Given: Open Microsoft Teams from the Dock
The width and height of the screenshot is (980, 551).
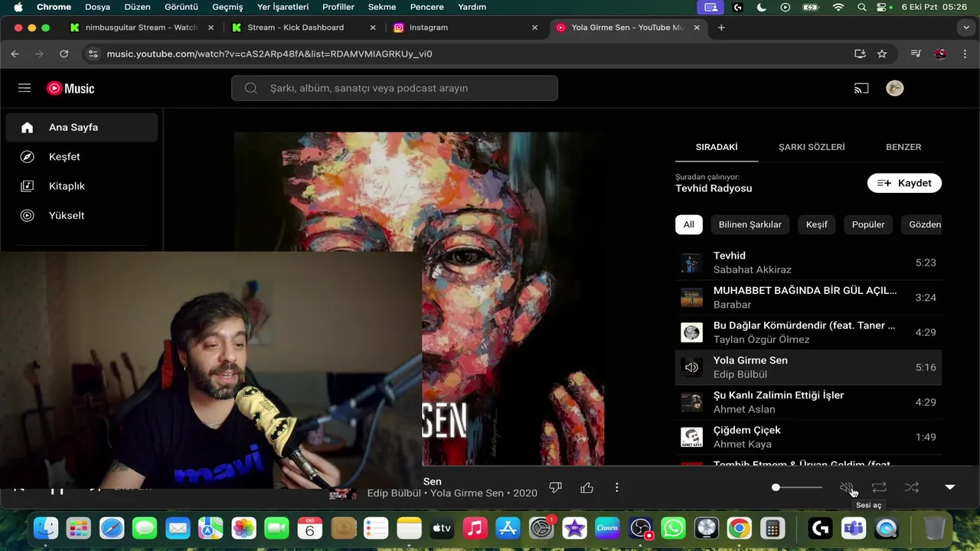Looking at the screenshot, I should [854, 528].
